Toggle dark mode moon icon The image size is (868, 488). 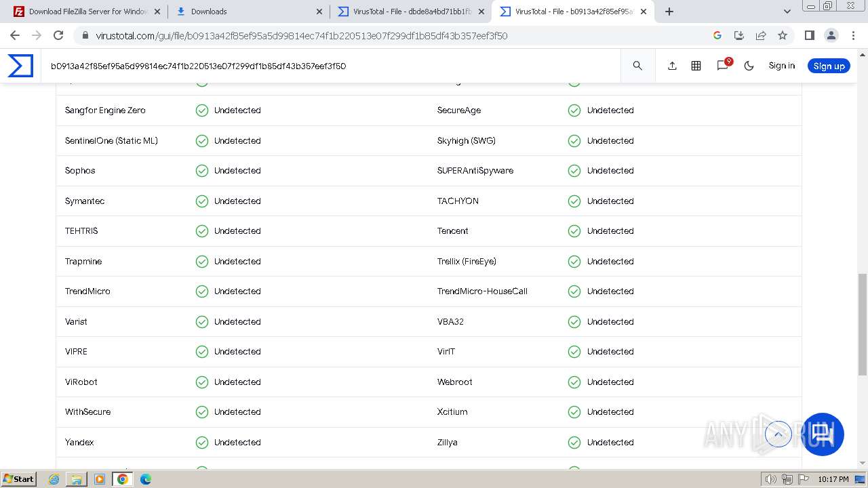coord(749,66)
